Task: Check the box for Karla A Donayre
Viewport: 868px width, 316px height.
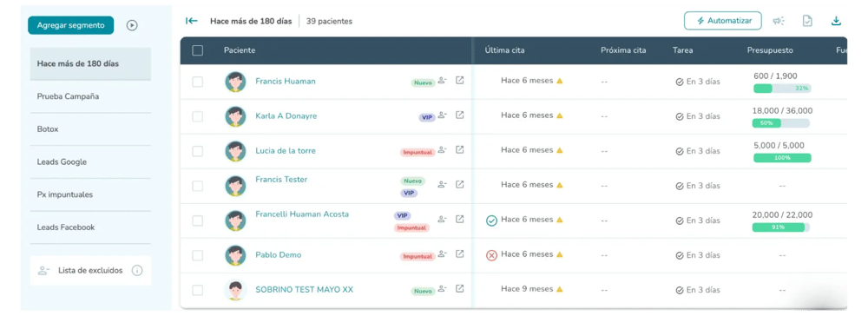Action: click(x=198, y=117)
